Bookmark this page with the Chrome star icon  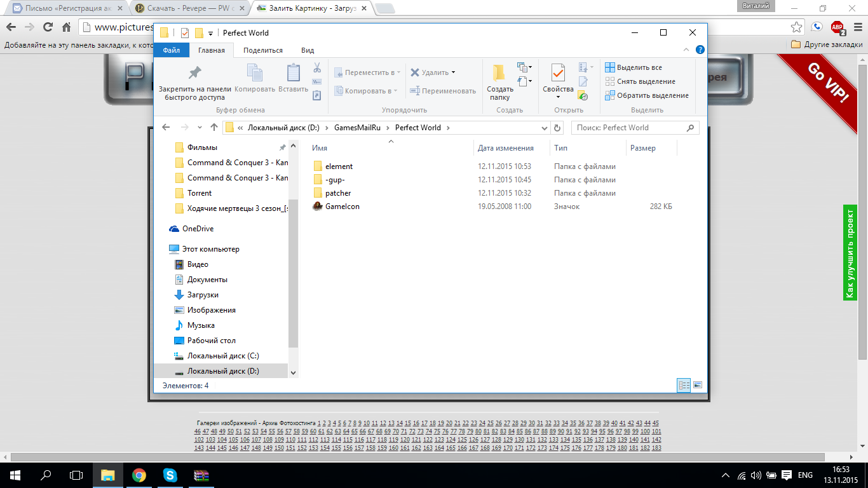tap(796, 27)
